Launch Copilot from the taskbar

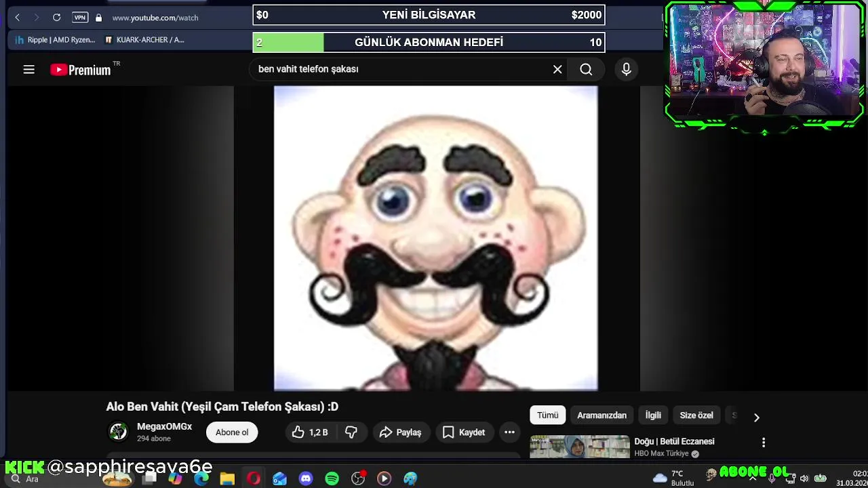[x=176, y=479]
